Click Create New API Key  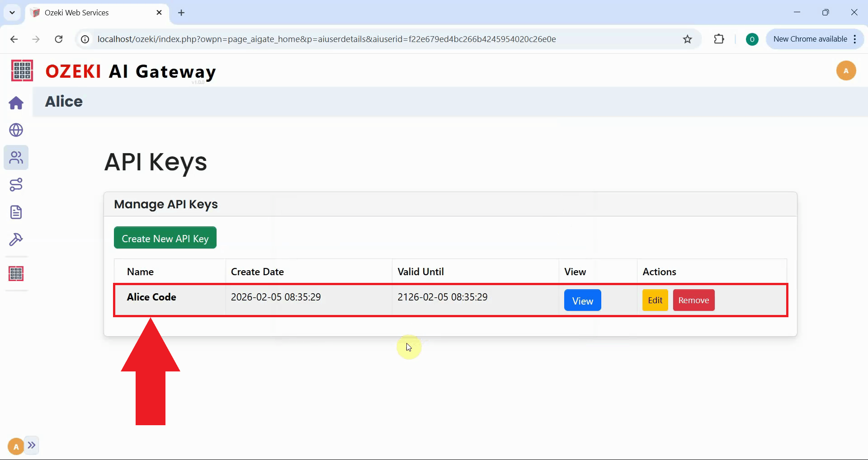(165, 238)
